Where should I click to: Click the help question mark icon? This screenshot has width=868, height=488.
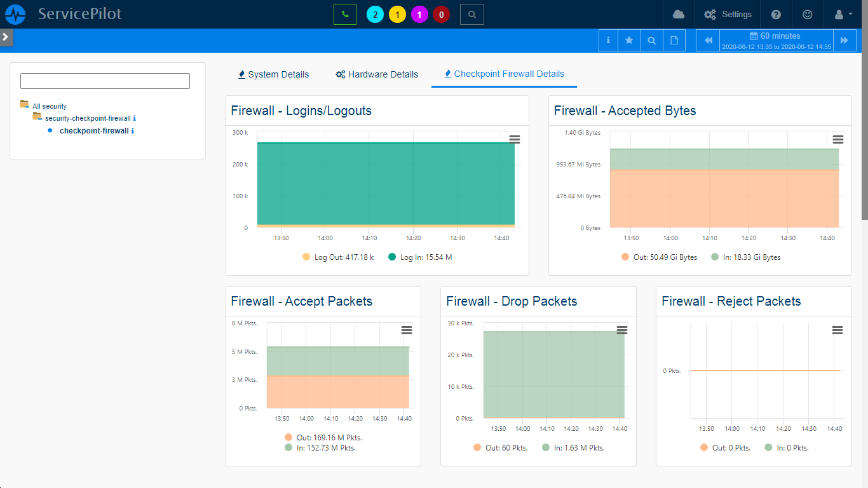click(776, 14)
